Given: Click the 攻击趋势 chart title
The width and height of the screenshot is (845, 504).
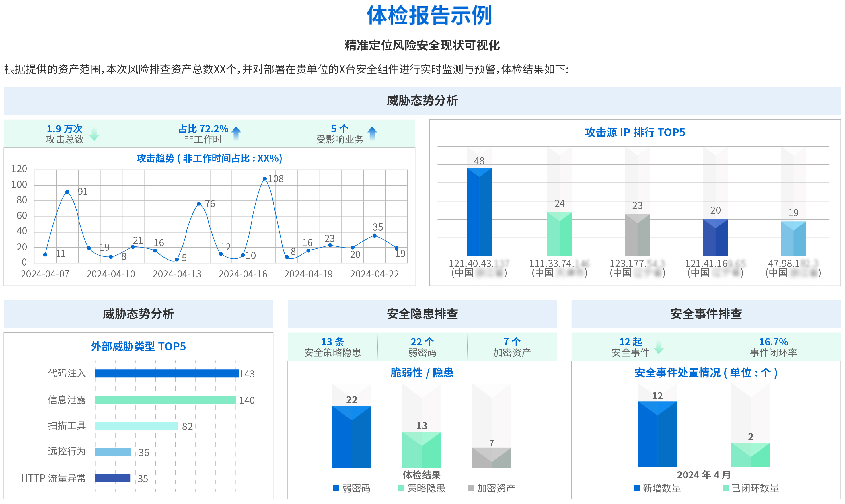Looking at the screenshot, I should pos(209,158).
